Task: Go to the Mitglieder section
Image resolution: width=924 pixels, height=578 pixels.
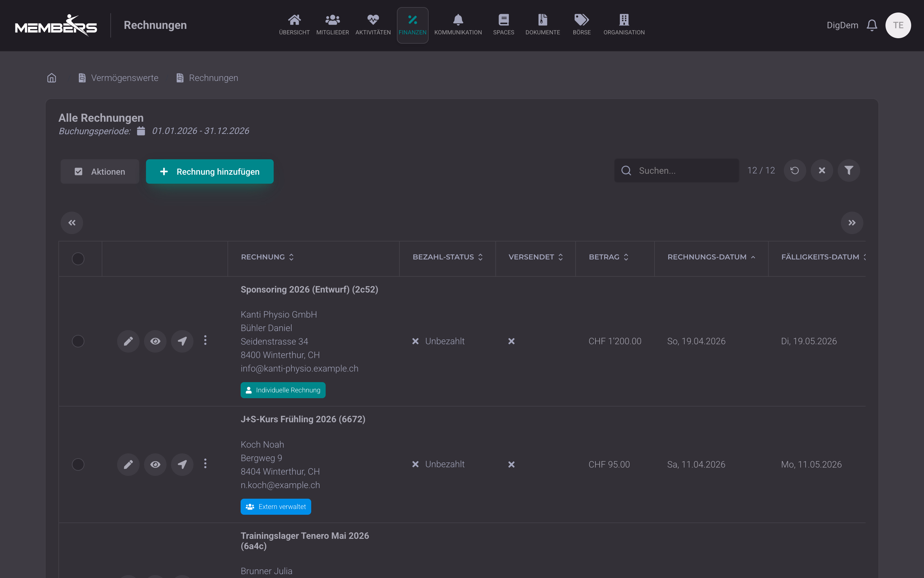Action: click(332, 25)
